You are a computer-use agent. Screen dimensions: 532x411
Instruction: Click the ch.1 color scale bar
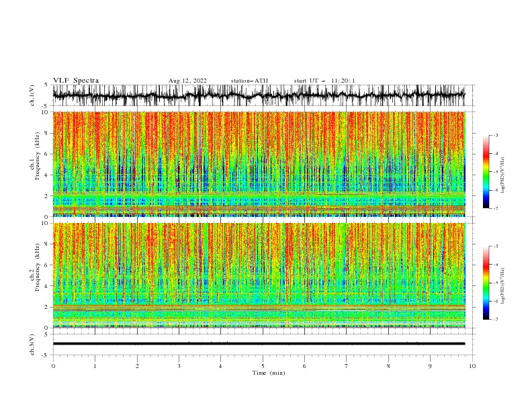486,172
